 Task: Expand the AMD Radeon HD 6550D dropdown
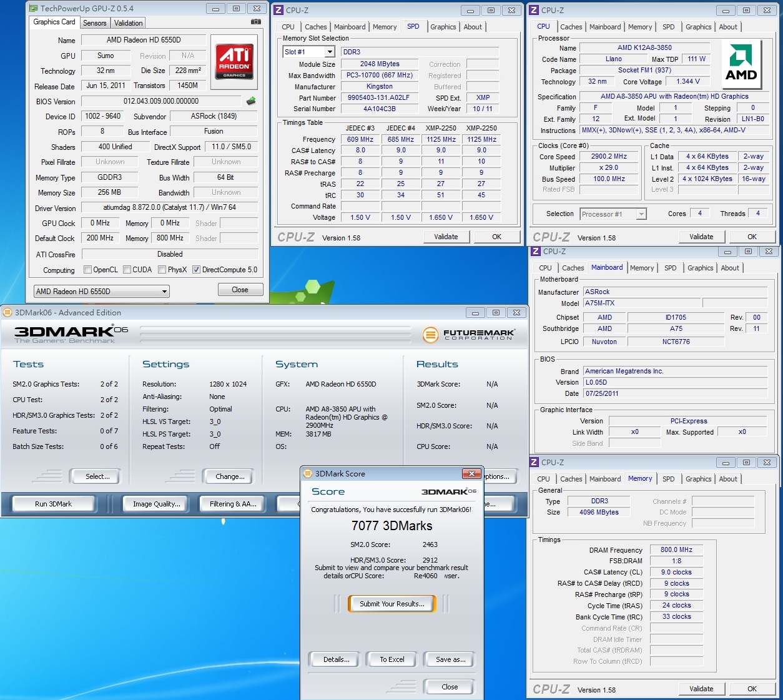[x=101, y=292]
